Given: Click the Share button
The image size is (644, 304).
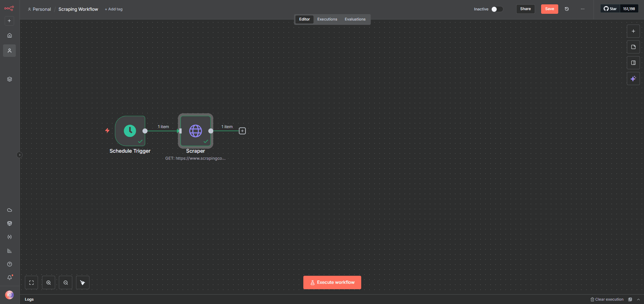Looking at the screenshot, I should click(525, 9).
